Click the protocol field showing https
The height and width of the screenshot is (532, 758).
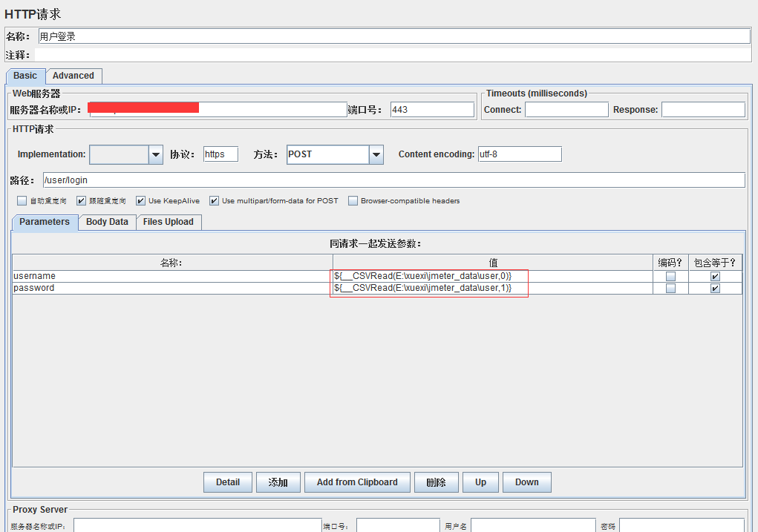pyautogui.click(x=220, y=154)
